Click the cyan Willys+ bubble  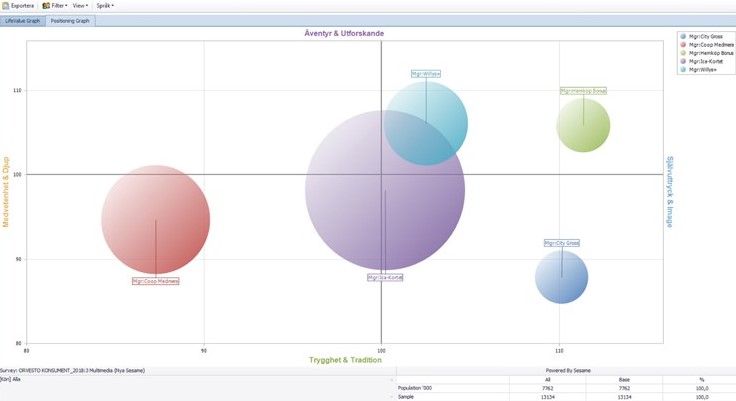[426, 124]
